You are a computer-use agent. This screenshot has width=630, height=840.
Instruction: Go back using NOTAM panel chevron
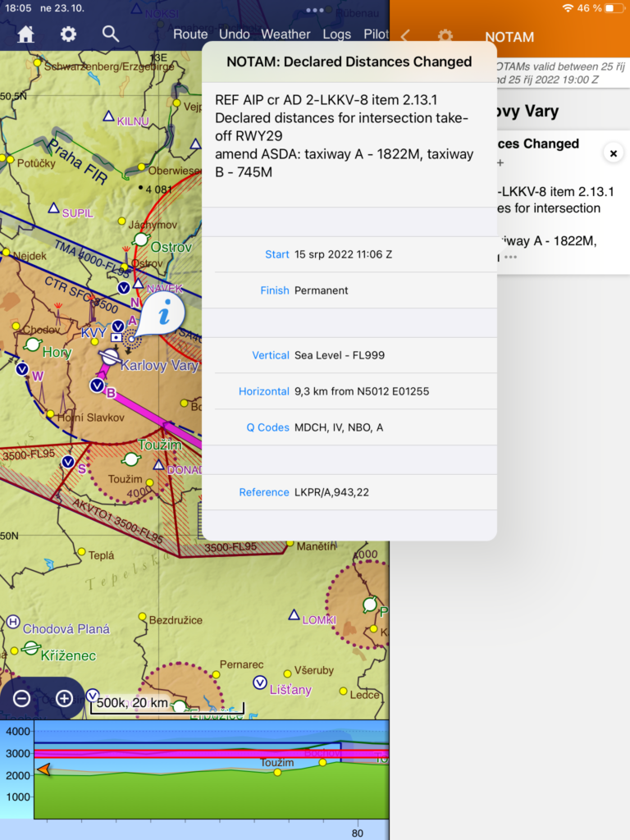pos(405,37)
